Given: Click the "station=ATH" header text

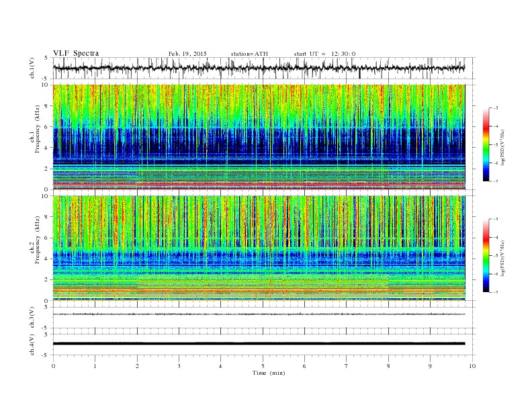Looking at the screenshot, I should pos(249,54).
